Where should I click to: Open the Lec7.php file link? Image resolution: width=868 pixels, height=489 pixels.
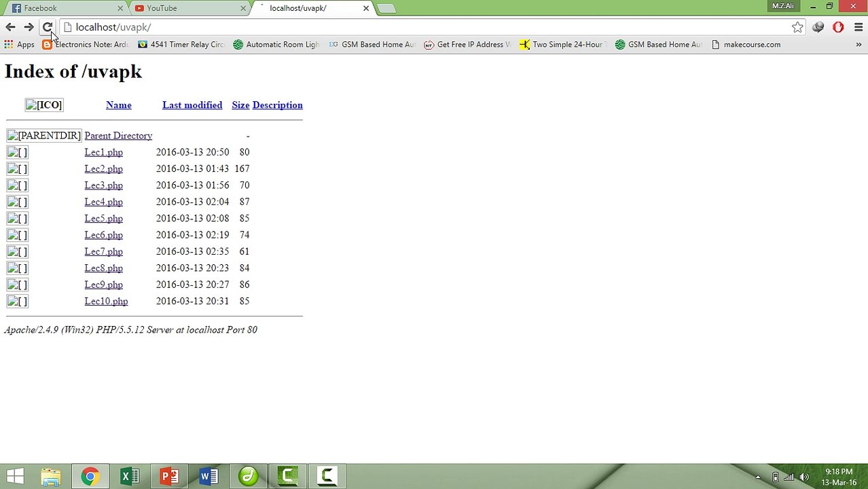[x=103, y=252]
